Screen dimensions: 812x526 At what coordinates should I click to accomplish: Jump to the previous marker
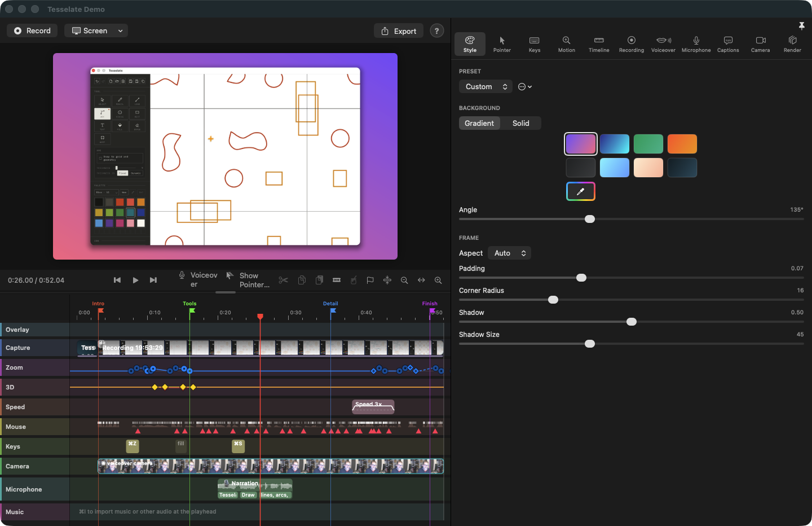(117, 280)
